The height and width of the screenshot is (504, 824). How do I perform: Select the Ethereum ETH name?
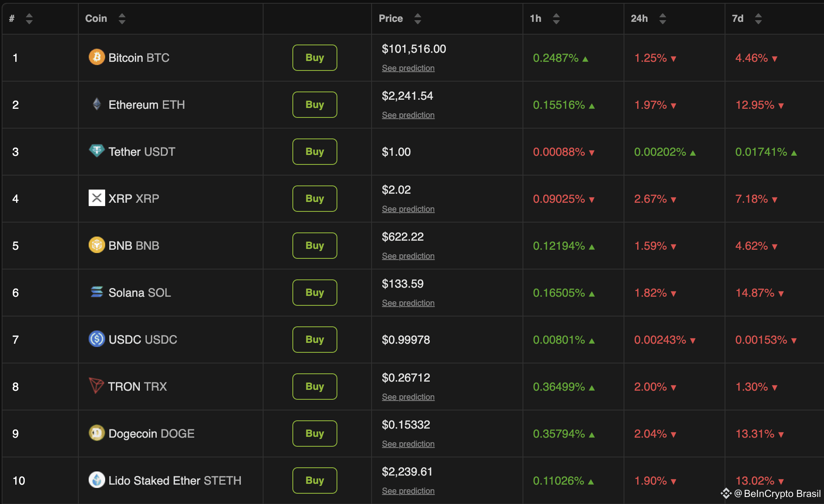click(147, 105)
